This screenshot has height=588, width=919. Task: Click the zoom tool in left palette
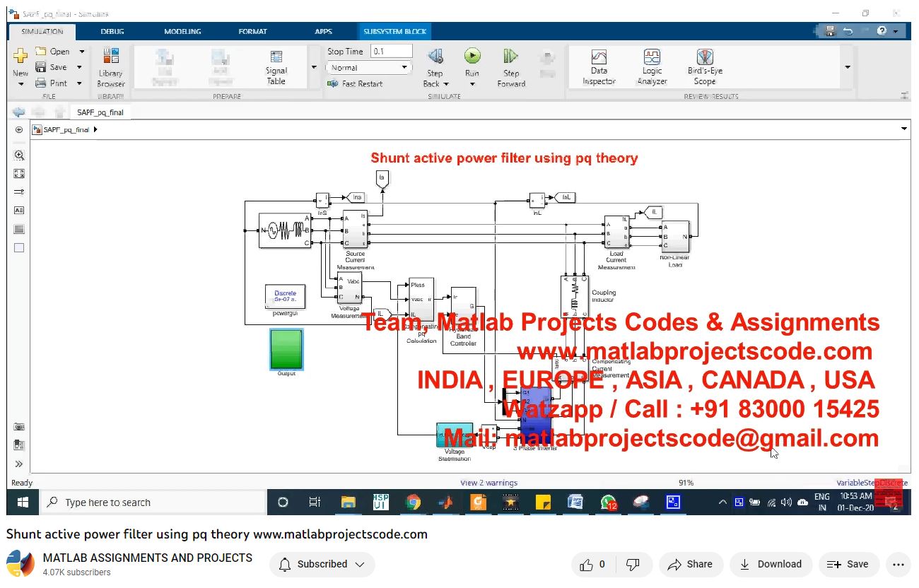coord(19,155)
